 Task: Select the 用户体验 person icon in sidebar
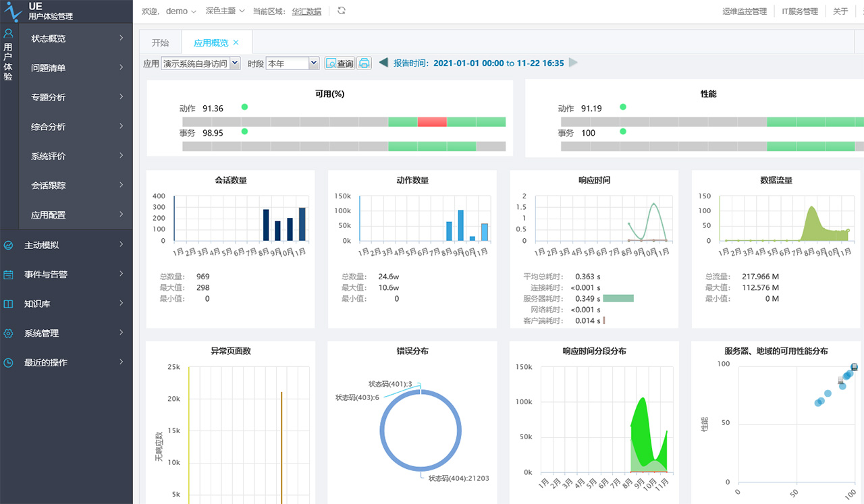[8, 33]
